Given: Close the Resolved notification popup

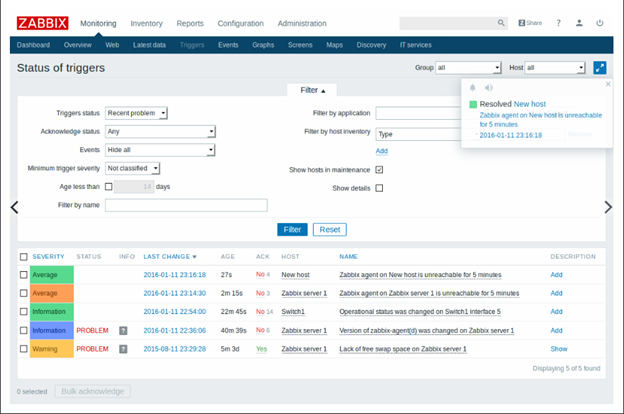Looking at the screenshot, I should coord(608,84).
